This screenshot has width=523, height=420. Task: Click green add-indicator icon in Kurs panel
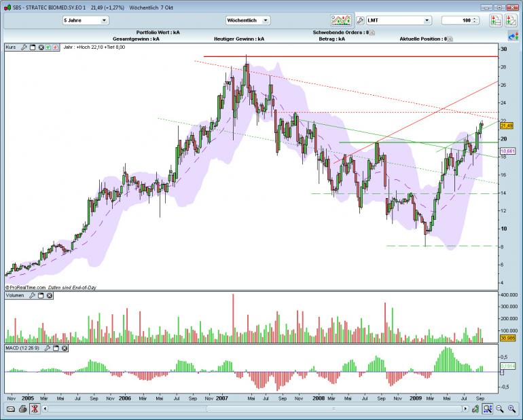click(48, 47)
